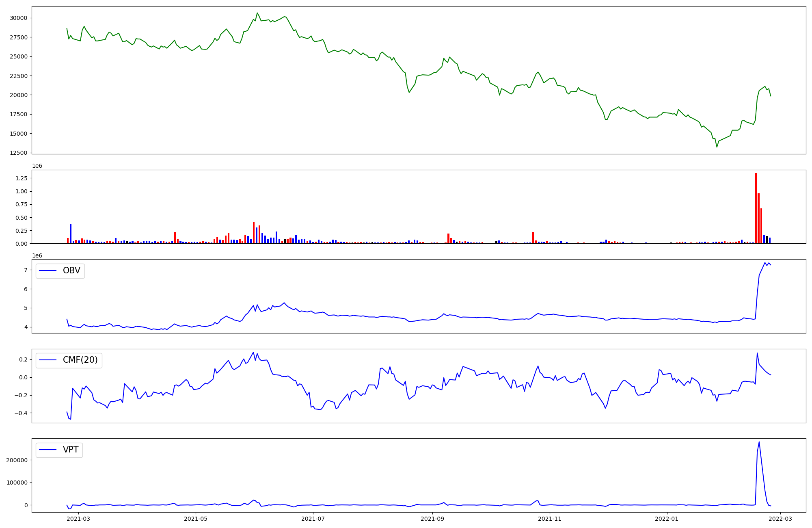The width and height of the screenshot is (812, 528).
Task: Click the sharp VPT spike peak
Action: (759, 442)
